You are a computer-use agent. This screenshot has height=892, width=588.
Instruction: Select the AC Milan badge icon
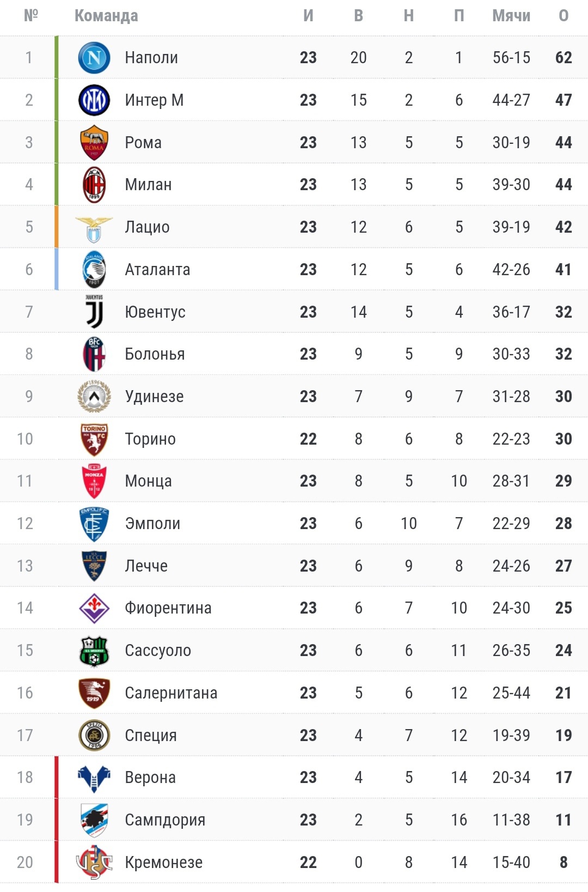pos(94,185)
